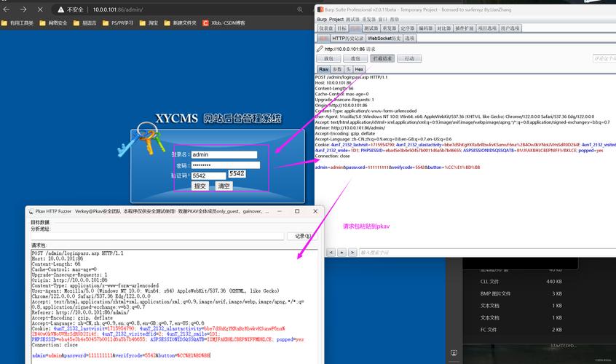The width and height of the screenshot is (616, 364).
Task: Click the 提交 submit button
Action: coord(200,186)
